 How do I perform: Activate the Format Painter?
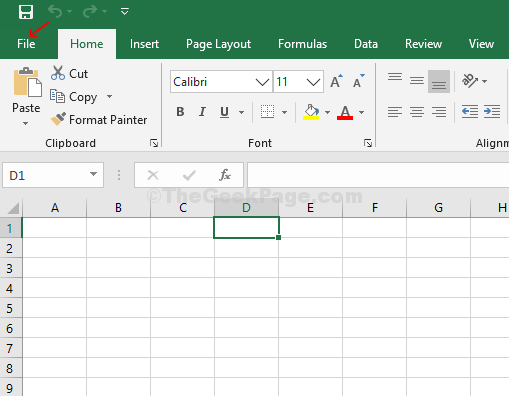click(x=99, y=119)
